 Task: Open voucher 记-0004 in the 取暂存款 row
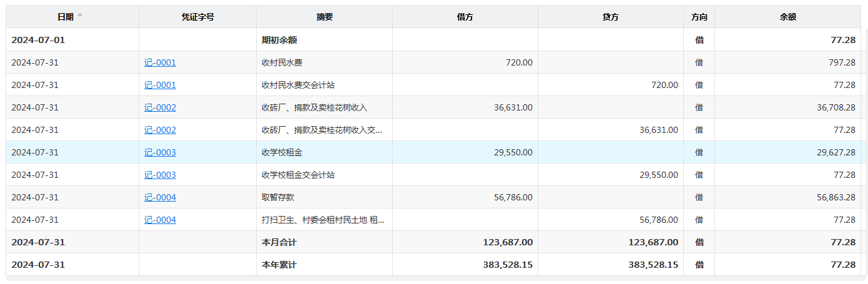(160, 197)
